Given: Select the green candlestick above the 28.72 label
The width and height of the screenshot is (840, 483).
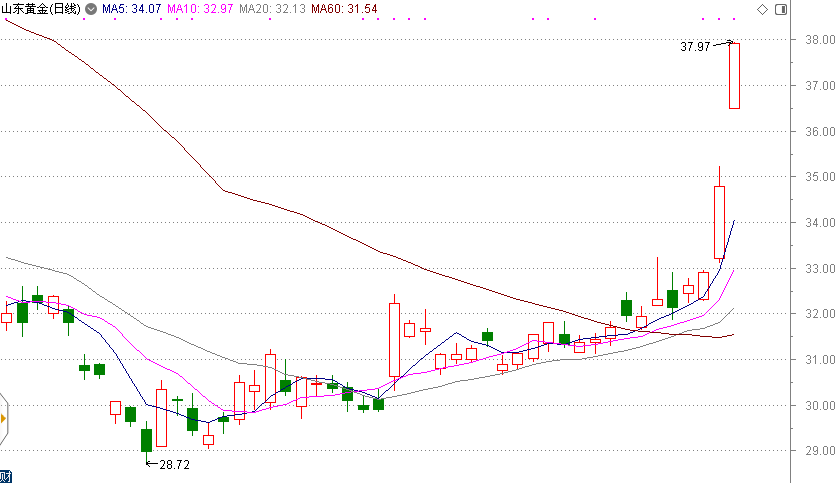Looking at the screenshot, I should point(146,440).
